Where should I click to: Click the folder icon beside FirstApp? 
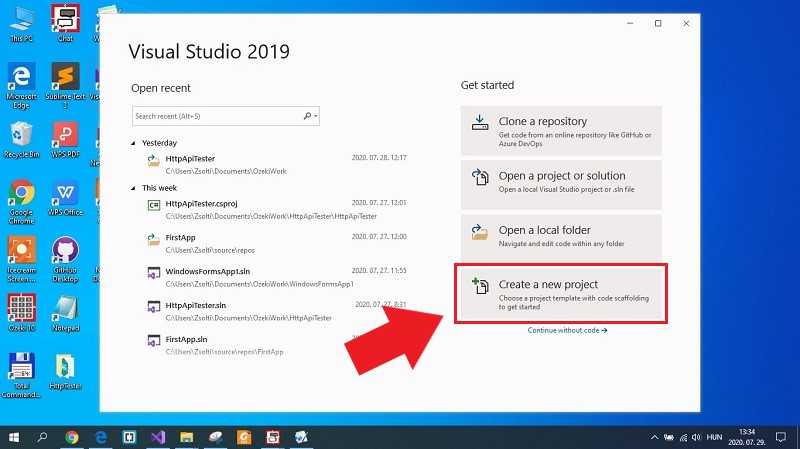click(x=154, y=239)
